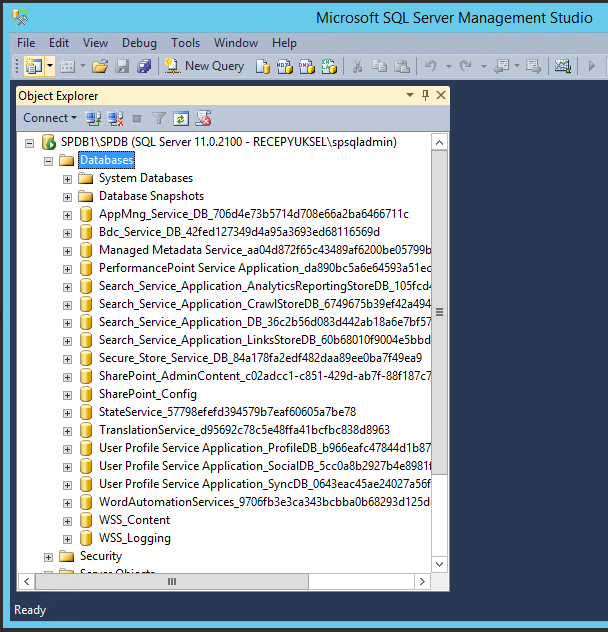Open the Edit menu

click(59, 43)
